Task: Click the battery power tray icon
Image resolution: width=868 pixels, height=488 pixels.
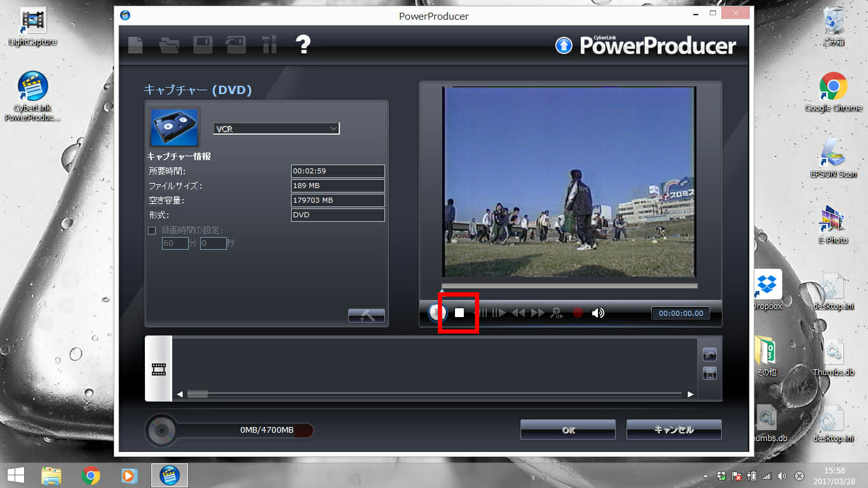Action: [x=752, y=476]
